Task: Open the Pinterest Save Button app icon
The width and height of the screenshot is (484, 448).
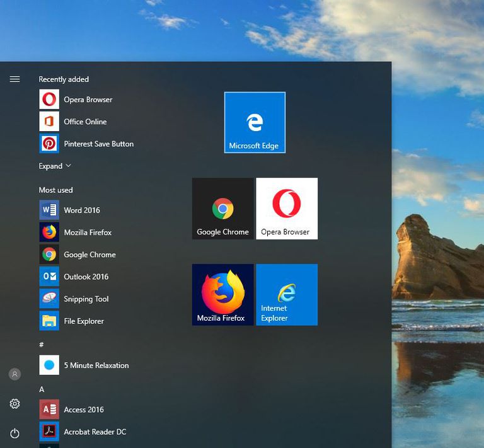Action: (49, 144)
